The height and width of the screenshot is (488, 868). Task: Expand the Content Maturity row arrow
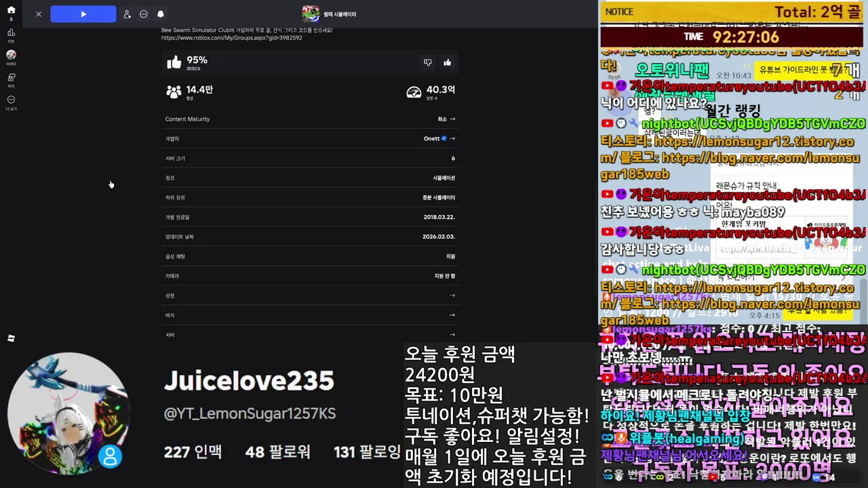[x=452, y=119]
